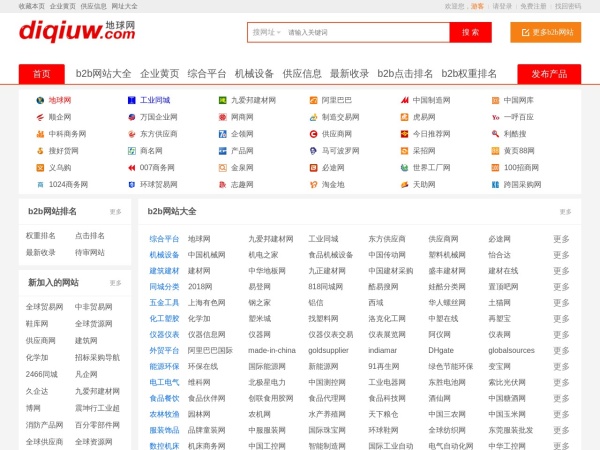Click the magnifier icon beside 利酷搜
This screenshot has width=600, height=450.
[x=496, y=134]
